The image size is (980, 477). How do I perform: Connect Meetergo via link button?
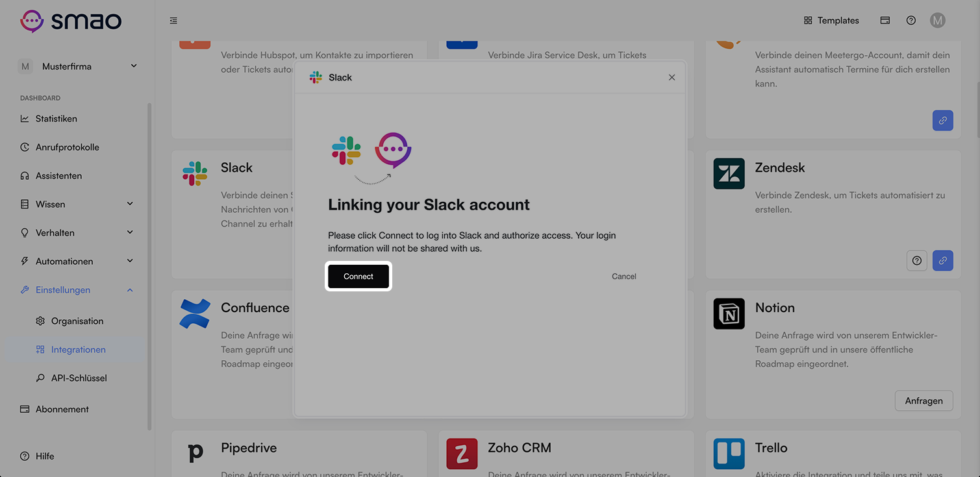click(x=943, y=120)
